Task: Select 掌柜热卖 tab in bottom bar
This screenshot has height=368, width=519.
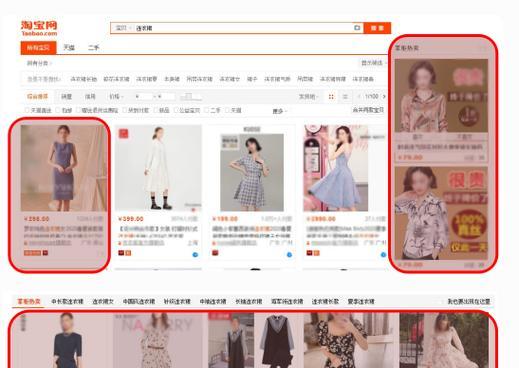Action: click(29, 302)
